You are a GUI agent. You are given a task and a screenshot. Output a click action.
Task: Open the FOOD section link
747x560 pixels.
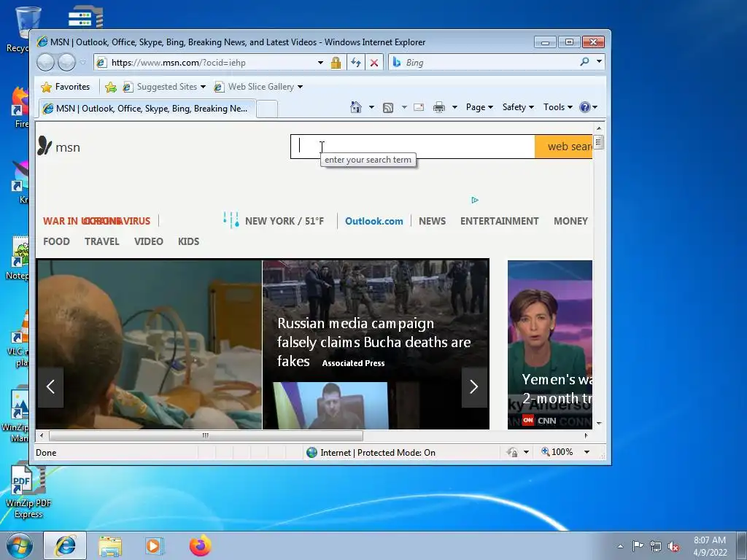[x=56, y=241]
